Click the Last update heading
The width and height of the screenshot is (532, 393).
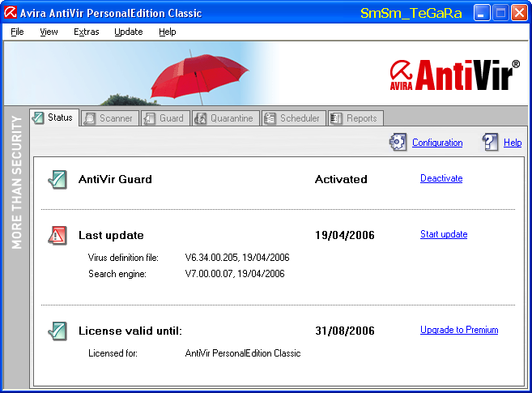pyautogui.click(x=111, y=235)
